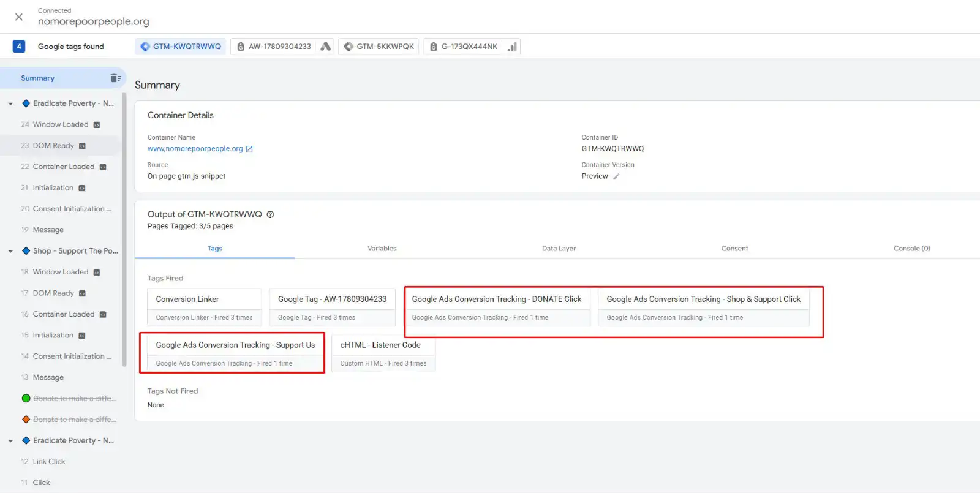Screen dimensions: 980x493
Task: Open the cHTML - Listener Code tag card
Action: point(383,353)
